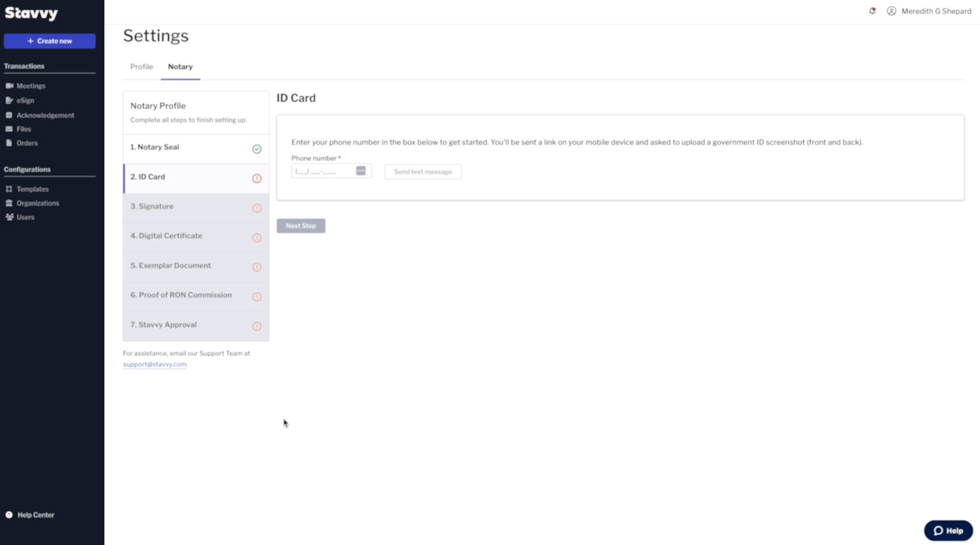Click the Digital Certificate warning status icon
Screen dimensions: 980x545
257,238
